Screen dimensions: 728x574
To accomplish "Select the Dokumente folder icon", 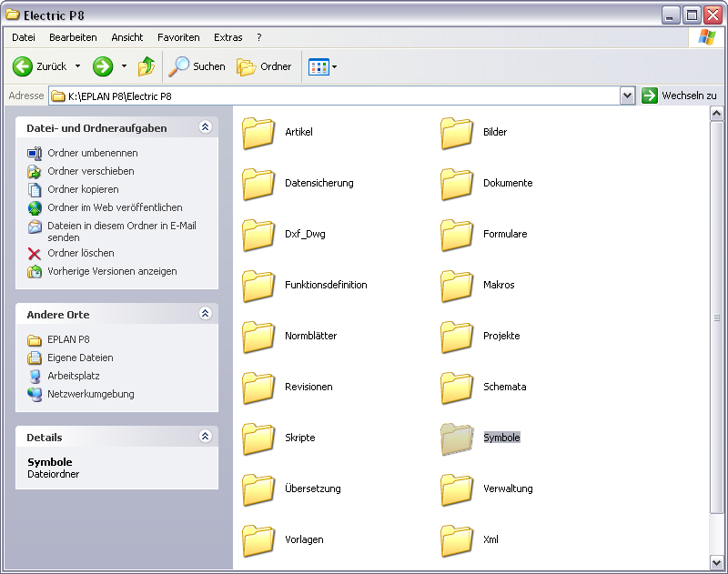I will [457, 184].
